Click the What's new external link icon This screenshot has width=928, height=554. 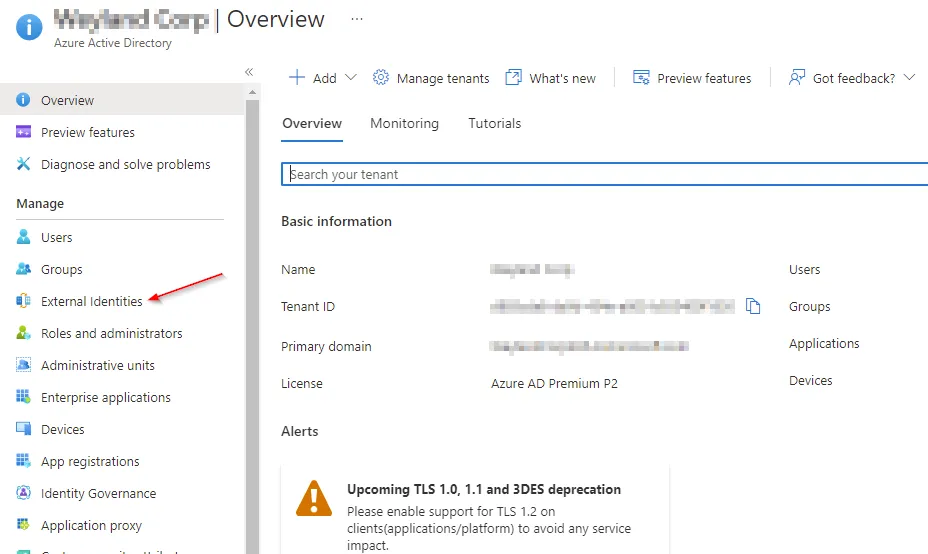pos(513,78)
